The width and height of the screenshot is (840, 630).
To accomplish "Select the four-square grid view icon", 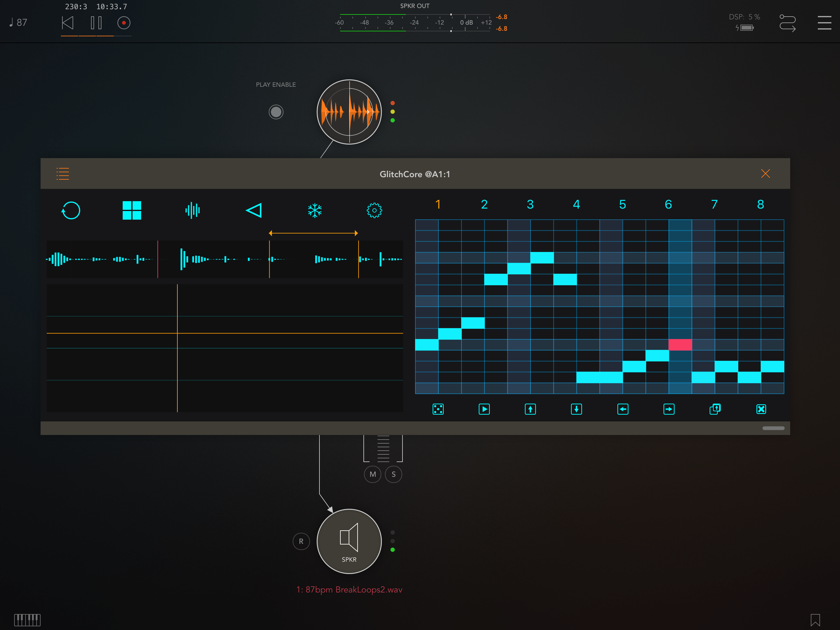I will tap(132, 210).
